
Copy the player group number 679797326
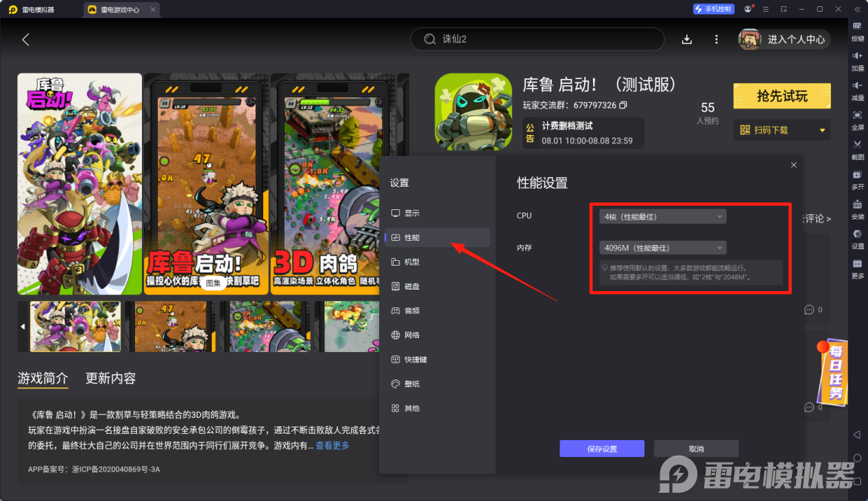[623, 105]
